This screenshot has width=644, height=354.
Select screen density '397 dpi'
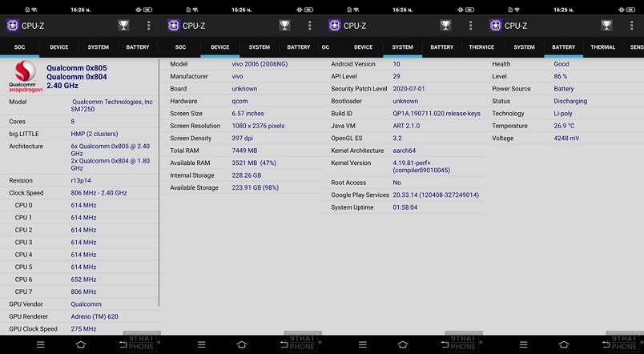pyautogui.click(x=243, y=138)
